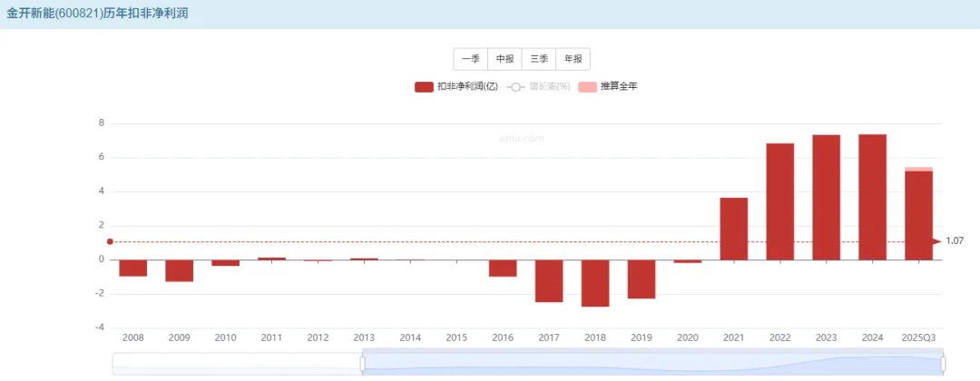Click the 1.07 average line label

pyautogui.click(x=955, y=241)
